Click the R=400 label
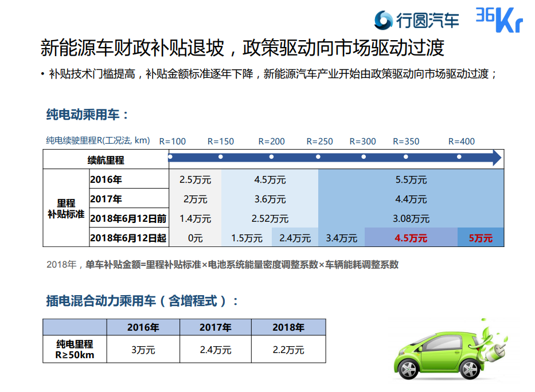Image resolution: width=535 pixels, height=392 pixels. click(x=461, y=141)
